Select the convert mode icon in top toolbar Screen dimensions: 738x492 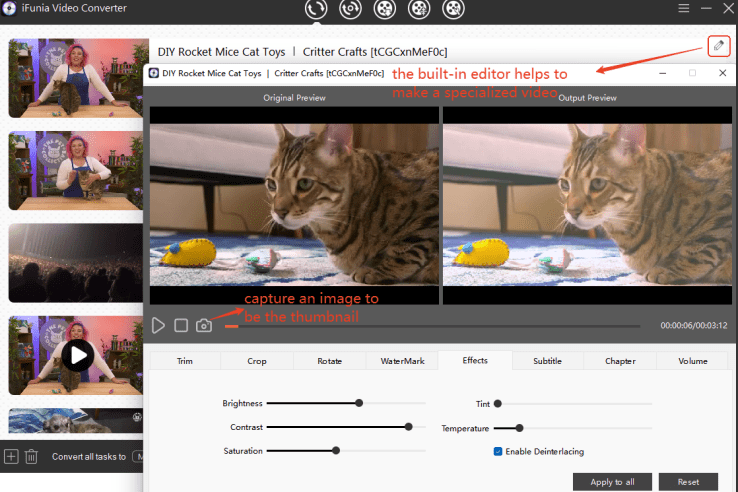coord(316,10)
